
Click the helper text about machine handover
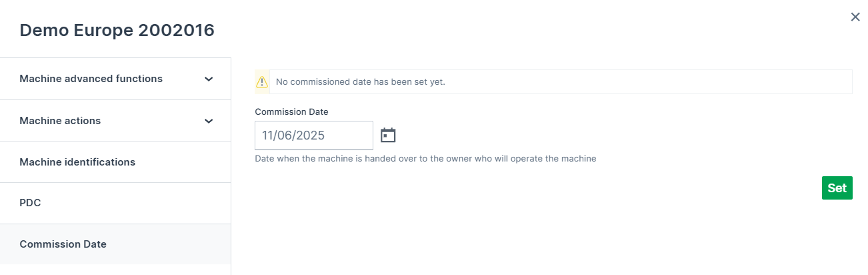coord(425,159)
